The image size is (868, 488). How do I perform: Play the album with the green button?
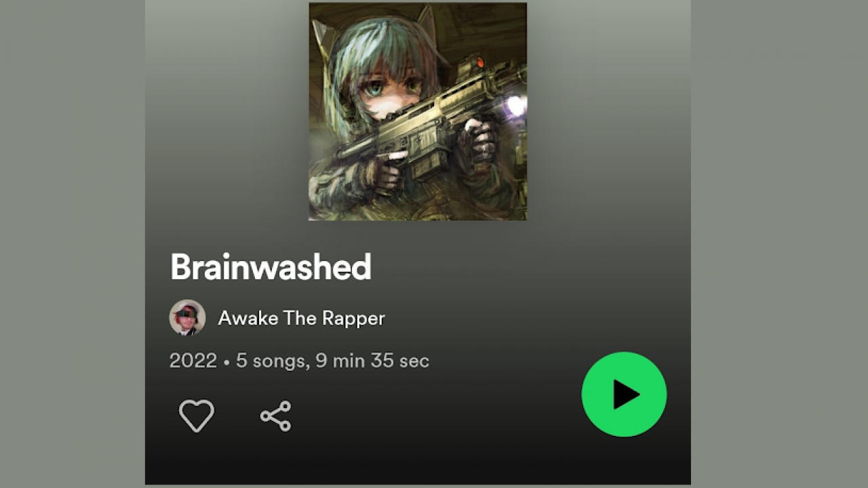point(624,394)
